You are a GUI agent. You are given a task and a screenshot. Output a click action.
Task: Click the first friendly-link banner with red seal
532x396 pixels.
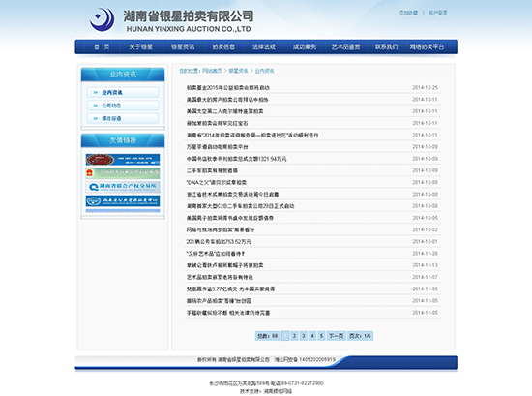tap(123, 160)
